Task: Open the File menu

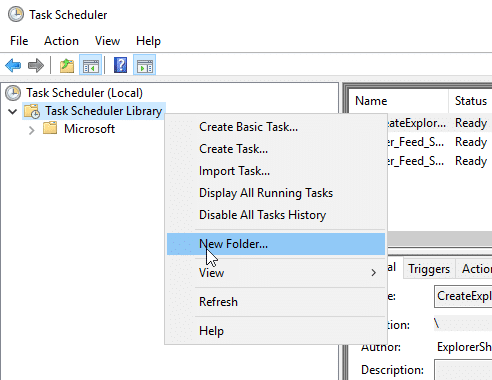Action: pos(19,41)
